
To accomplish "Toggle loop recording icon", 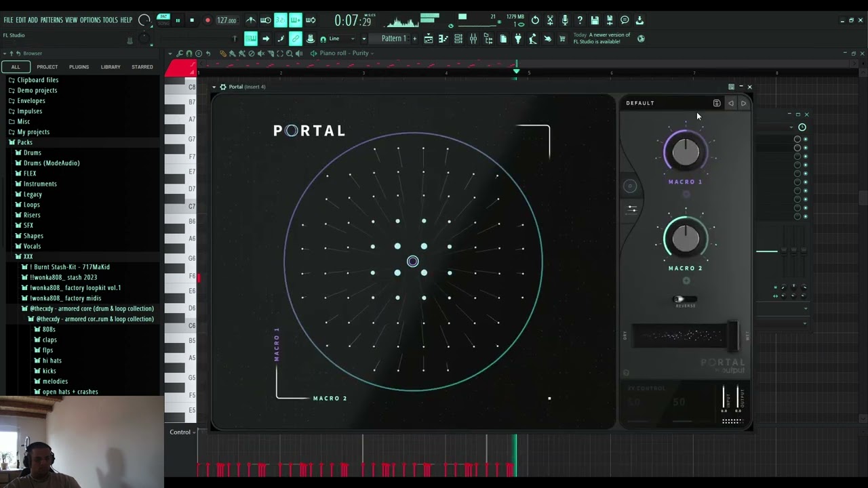I will pyautogui.click(x=311, y=20).
